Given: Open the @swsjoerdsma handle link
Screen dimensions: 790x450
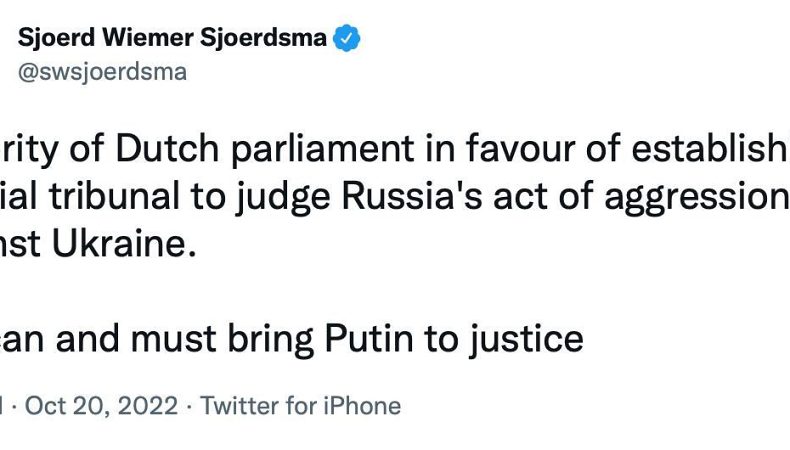Looking at the screenshot, I should tap(102, 72).
